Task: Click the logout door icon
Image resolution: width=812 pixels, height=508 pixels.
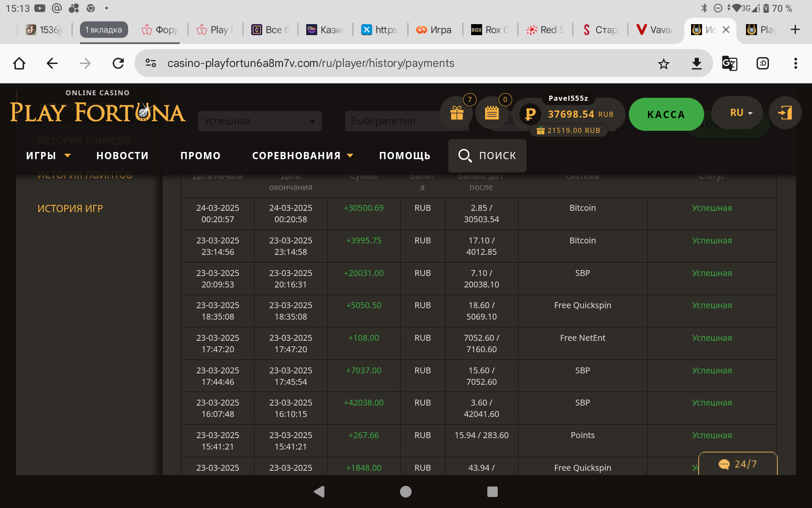Action: [785, 113]
